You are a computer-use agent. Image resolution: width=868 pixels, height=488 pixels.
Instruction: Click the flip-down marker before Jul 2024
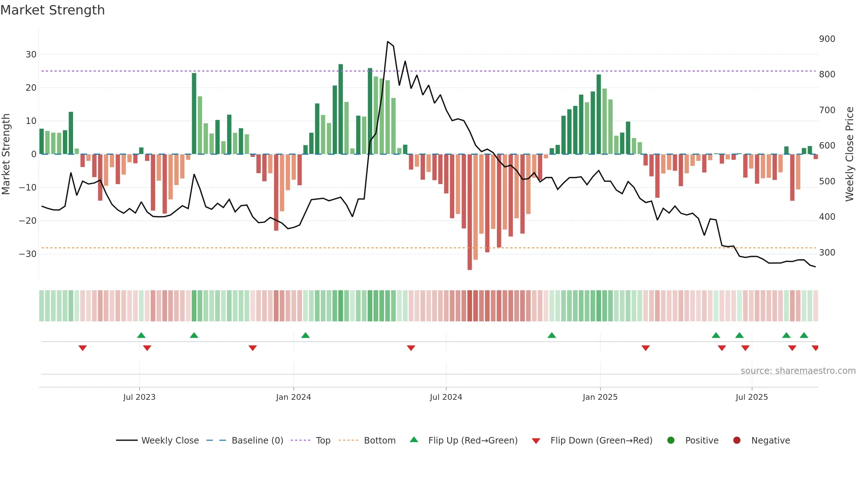pyautogui.click(x=411, y=348)
